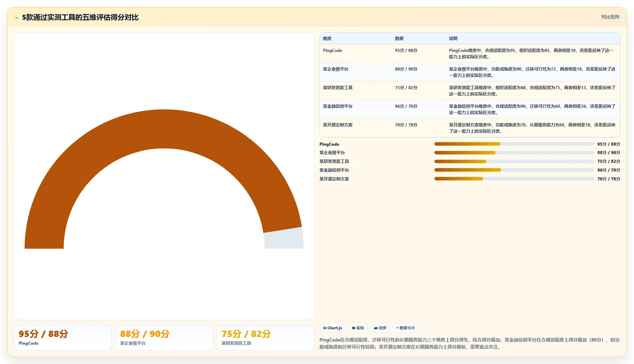This screenshot has height=364, width=634.
Task: Select the 数据卡片 tag chip
Action: coord(405,328)
